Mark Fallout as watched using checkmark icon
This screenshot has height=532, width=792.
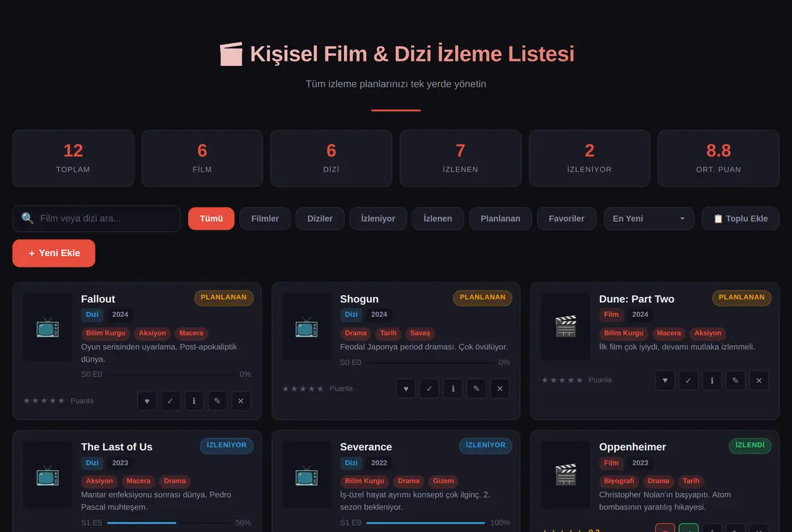click(x=170, y=401)
